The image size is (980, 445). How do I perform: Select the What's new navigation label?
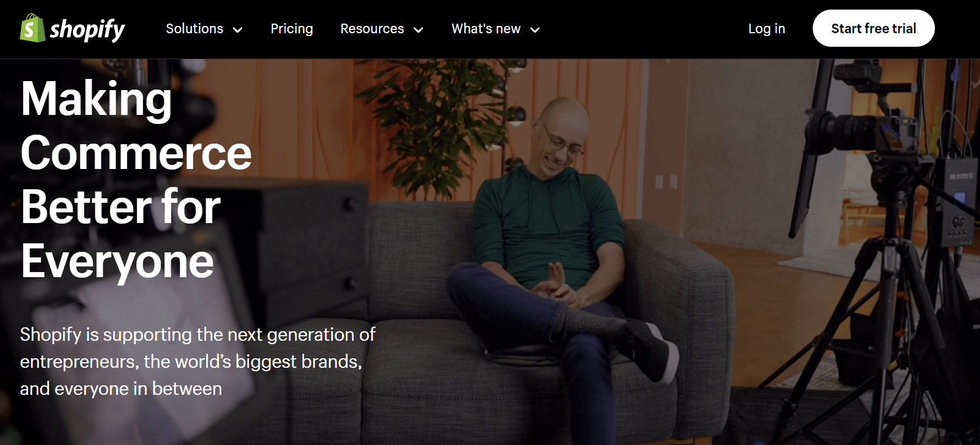coord(487,28)
